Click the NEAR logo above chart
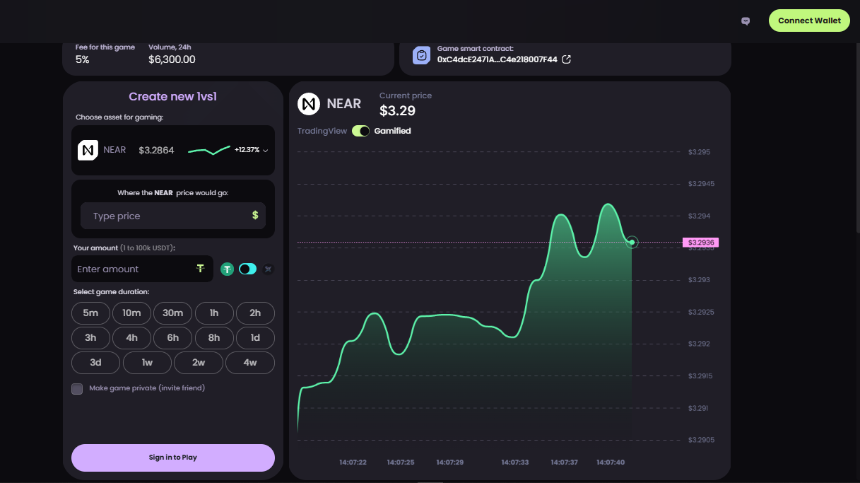Image resolution: width=860 pixels, height=483 pixels. 309,104
